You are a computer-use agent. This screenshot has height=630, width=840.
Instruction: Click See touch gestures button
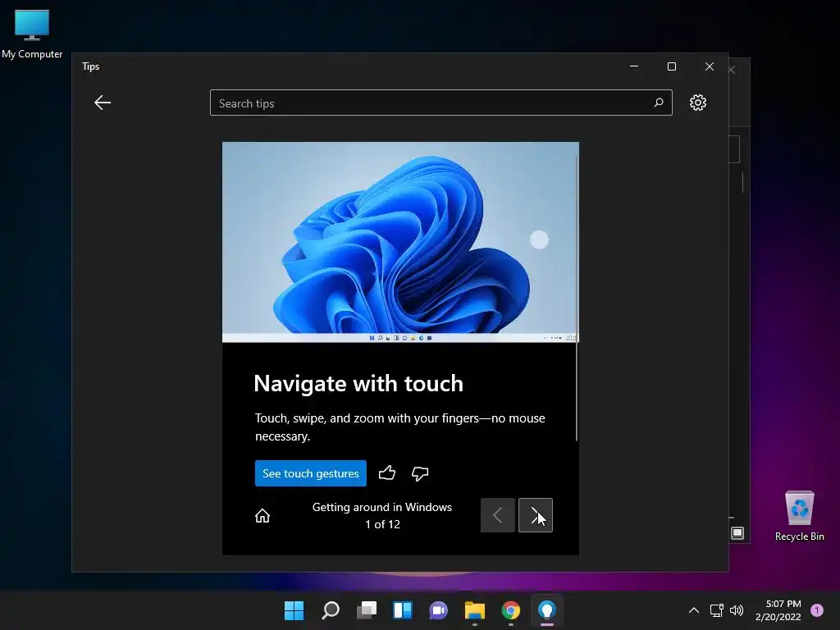click(x=311, y=473)
